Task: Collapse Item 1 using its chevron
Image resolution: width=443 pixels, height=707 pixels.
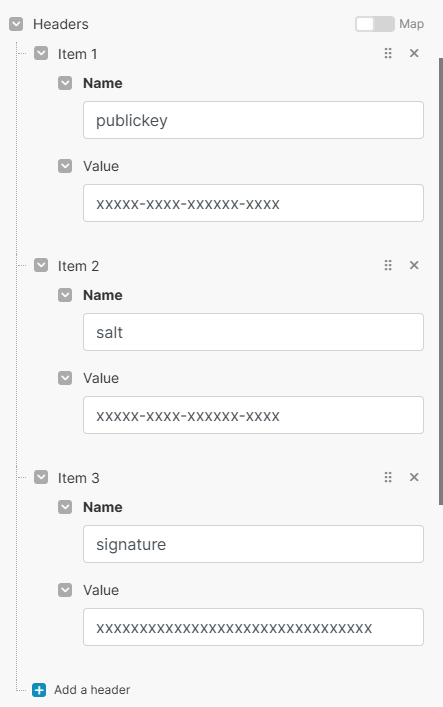Action: (41, 53)
